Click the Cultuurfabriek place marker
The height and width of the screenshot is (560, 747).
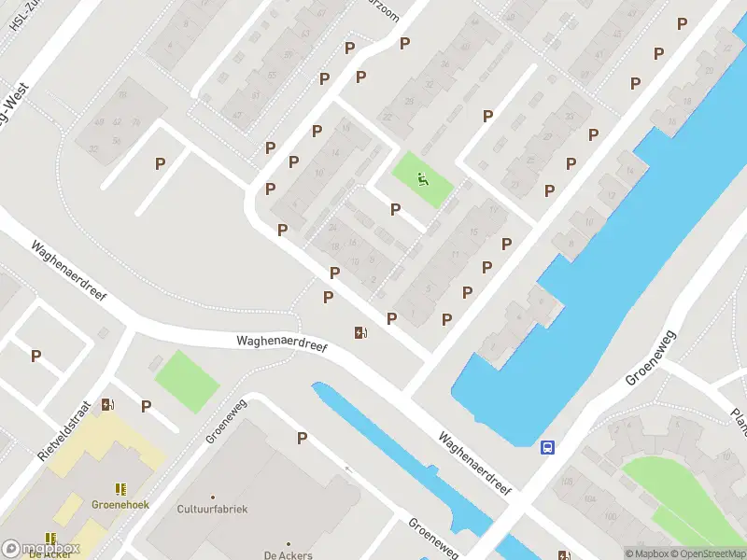(213, 497)
